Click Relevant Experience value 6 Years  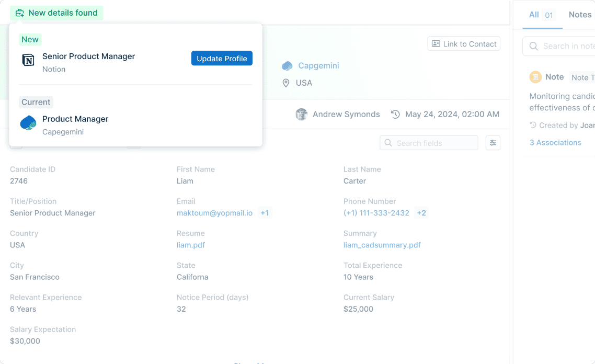[x=23, y=309]
